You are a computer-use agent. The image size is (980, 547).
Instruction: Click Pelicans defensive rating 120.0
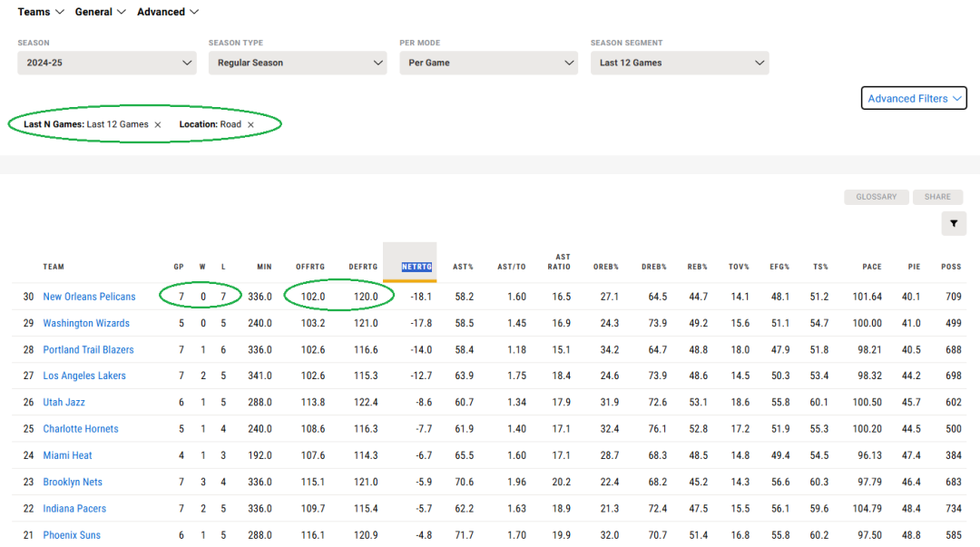tap(366, 297)
